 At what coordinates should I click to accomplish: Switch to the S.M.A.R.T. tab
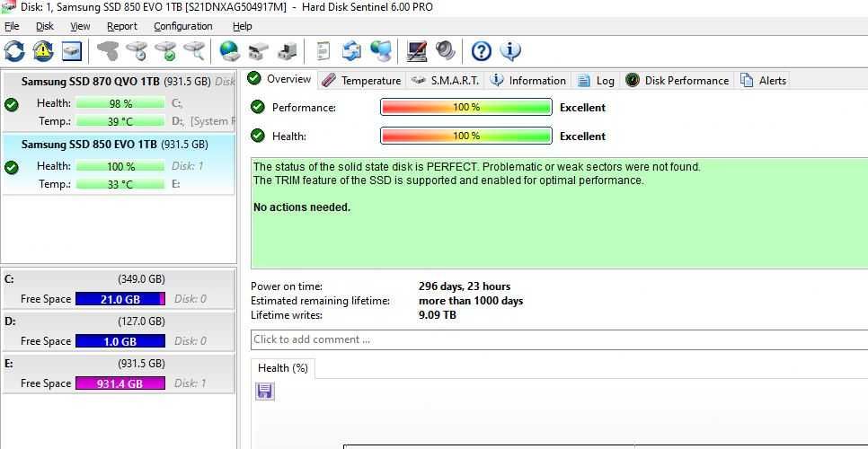pyautogui.click(x=445, y=80)
